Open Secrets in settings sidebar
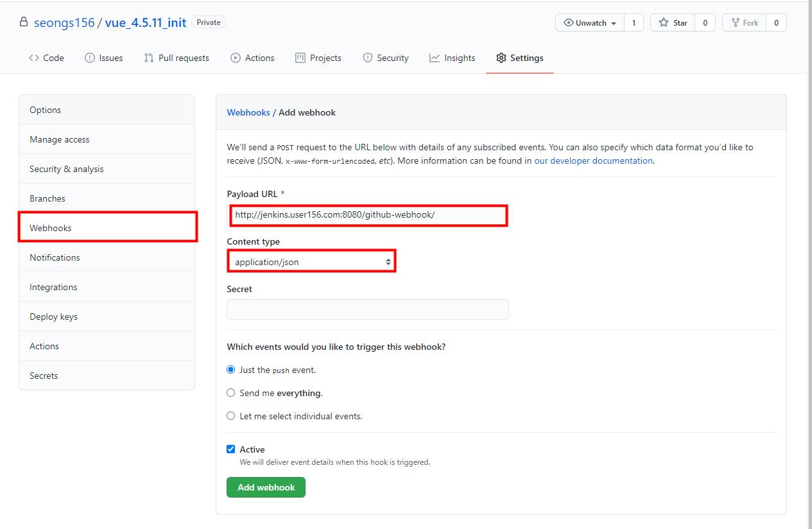The width and height of the screenshot is (812, 529). coord(107,376)
